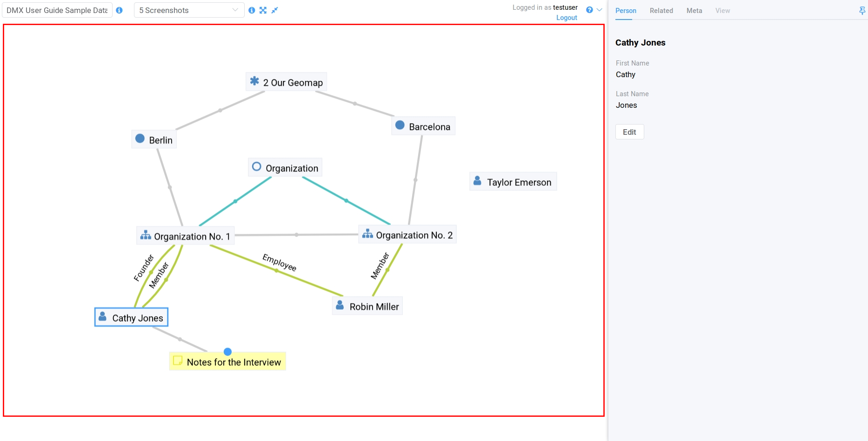Select the 2 Our Geomap asterisk icon
Image resolution: width=868 pixels, height=441 pixels.
[254, 81]
